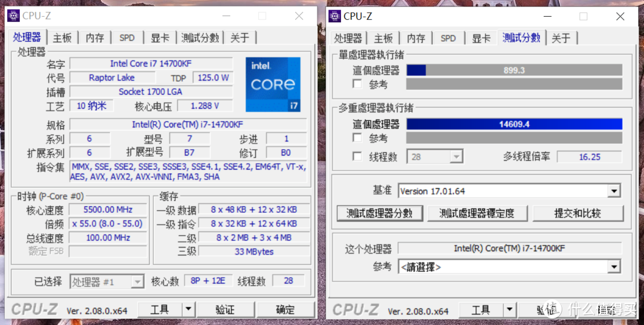Click the 指令集 instruction set list
Screen dimensions: 644x325
tap(188, 172)
